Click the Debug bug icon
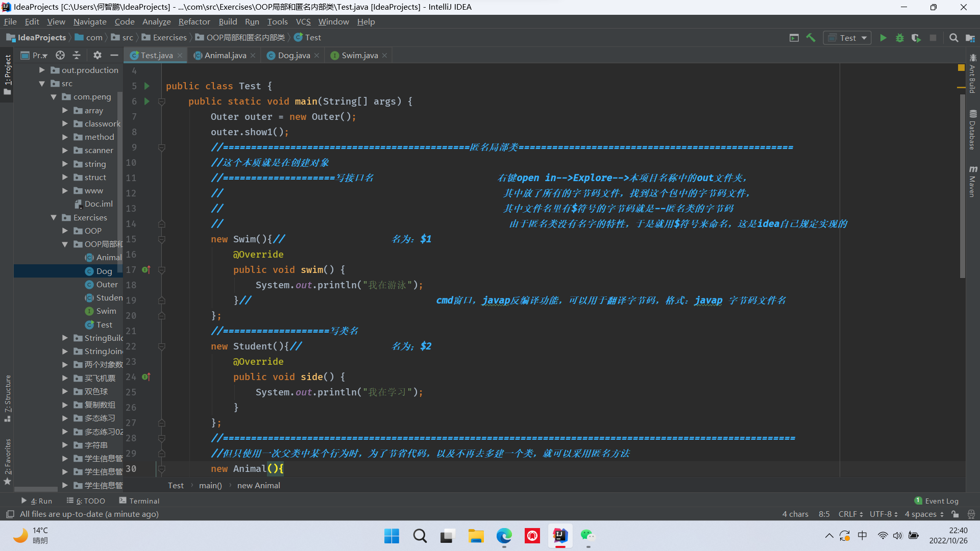Image resolution: width=980 pixels, height=551 pixels. pyautogui.click(x=899, y=38)
